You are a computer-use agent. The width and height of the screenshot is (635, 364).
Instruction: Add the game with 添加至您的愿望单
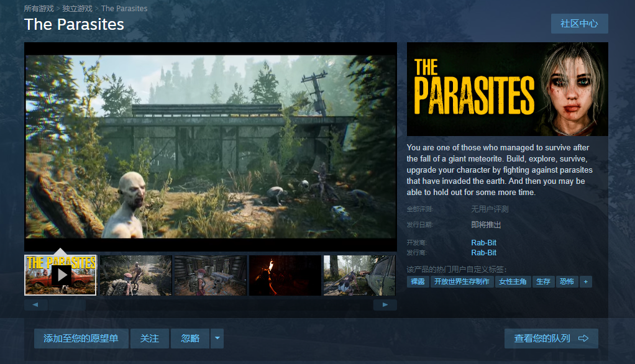tap(81, 339)
